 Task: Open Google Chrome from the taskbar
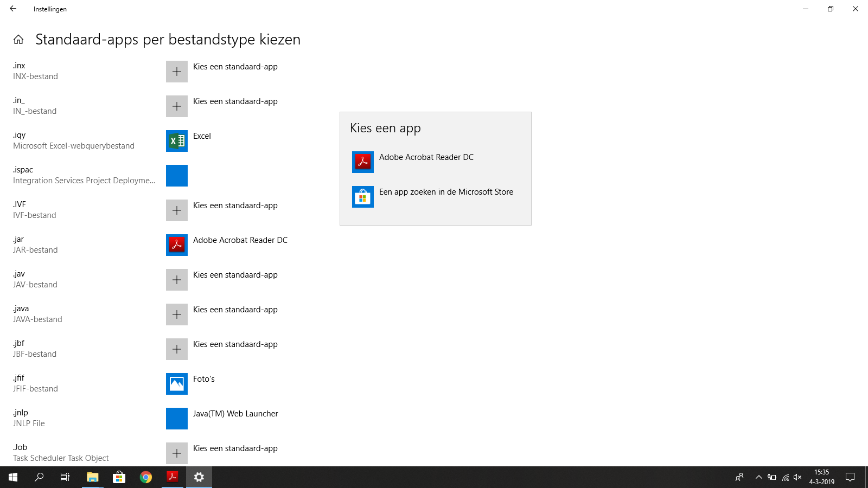pyautogui.click(x=146, y=477)
